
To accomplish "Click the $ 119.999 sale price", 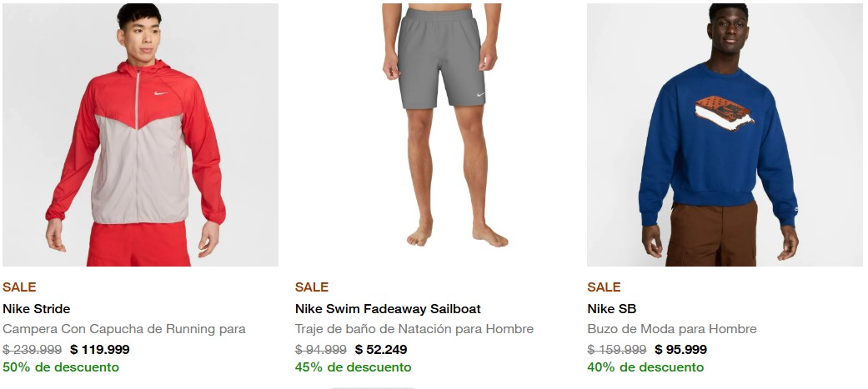I will [100, 350].
